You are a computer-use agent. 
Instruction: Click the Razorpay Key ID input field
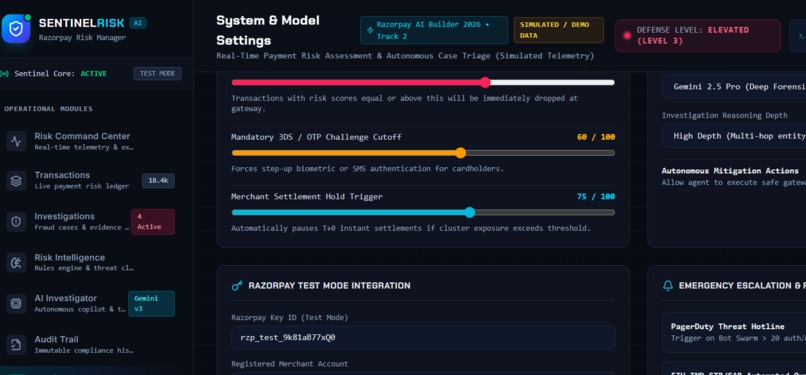click(x=423, y=338)
